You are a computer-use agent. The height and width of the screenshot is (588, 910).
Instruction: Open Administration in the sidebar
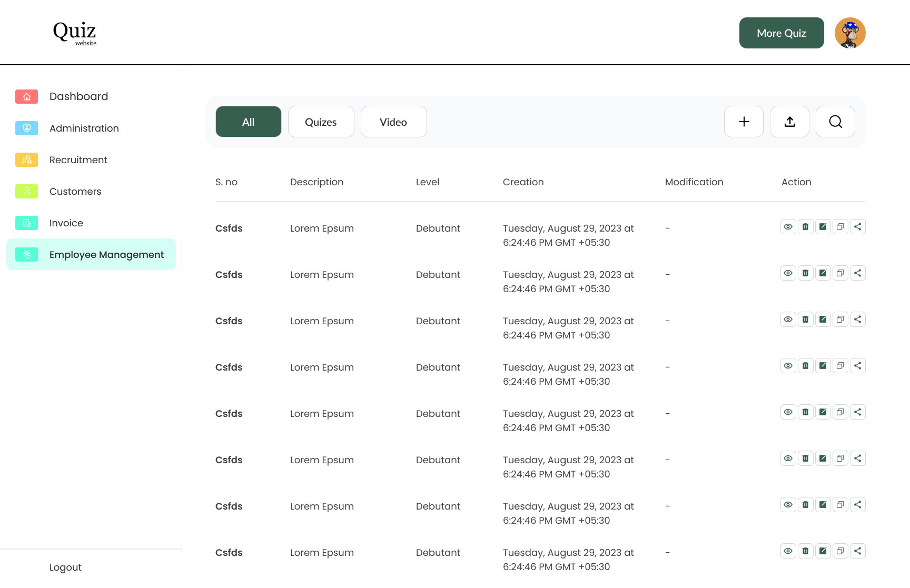pos(84,128)
